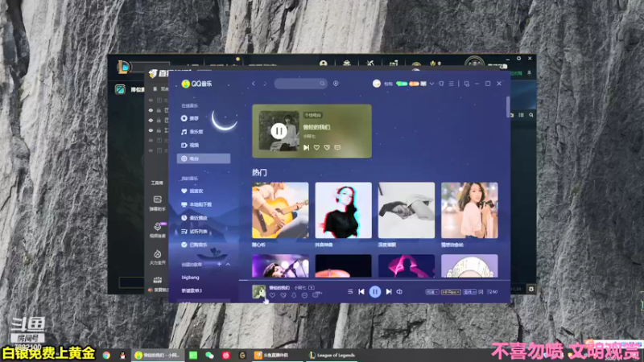Screen dimensions: 644x362
Task: Add a new playlist with the plus icon
Action: point(219,265)
